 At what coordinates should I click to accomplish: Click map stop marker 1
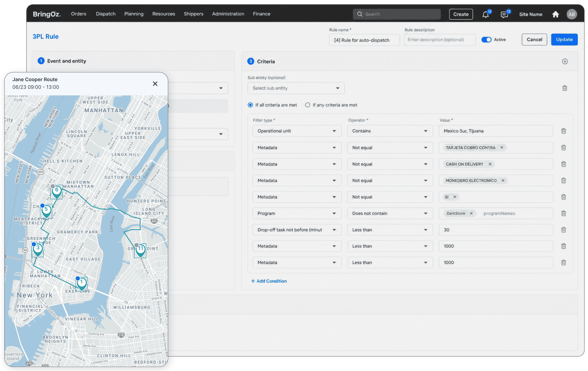click(x=82, y=283)
